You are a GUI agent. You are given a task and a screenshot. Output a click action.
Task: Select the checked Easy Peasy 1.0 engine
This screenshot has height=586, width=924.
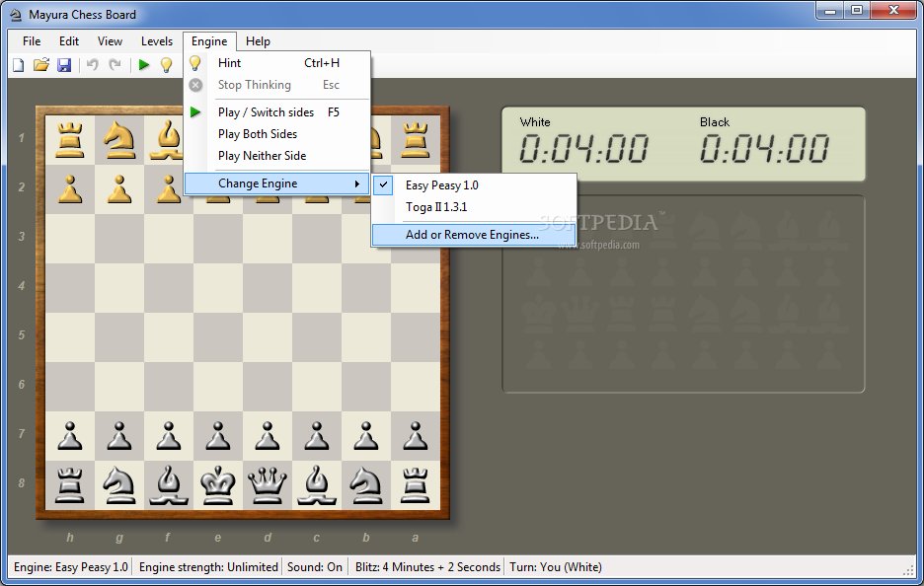[474, 184]
